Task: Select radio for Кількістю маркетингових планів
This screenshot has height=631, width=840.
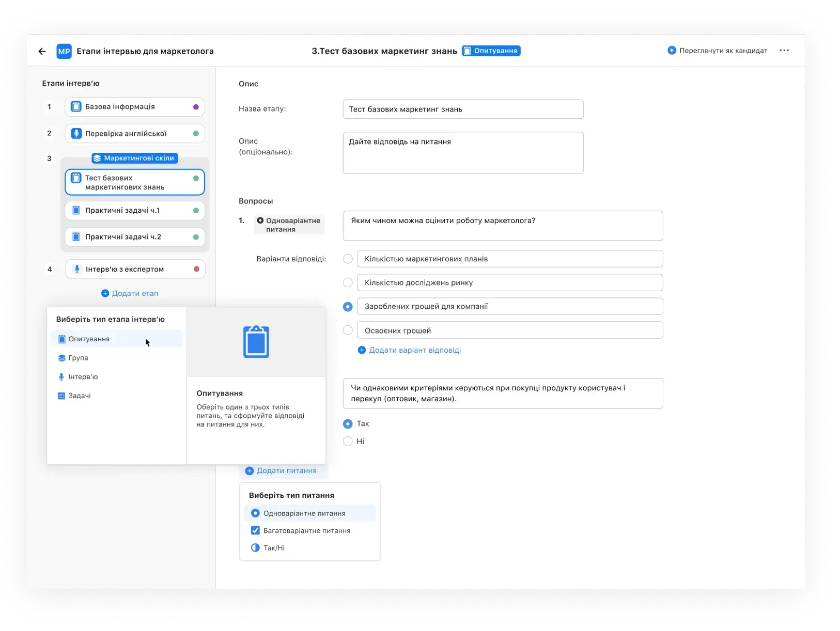Action: pyautogui.click(x=348, y=259)
